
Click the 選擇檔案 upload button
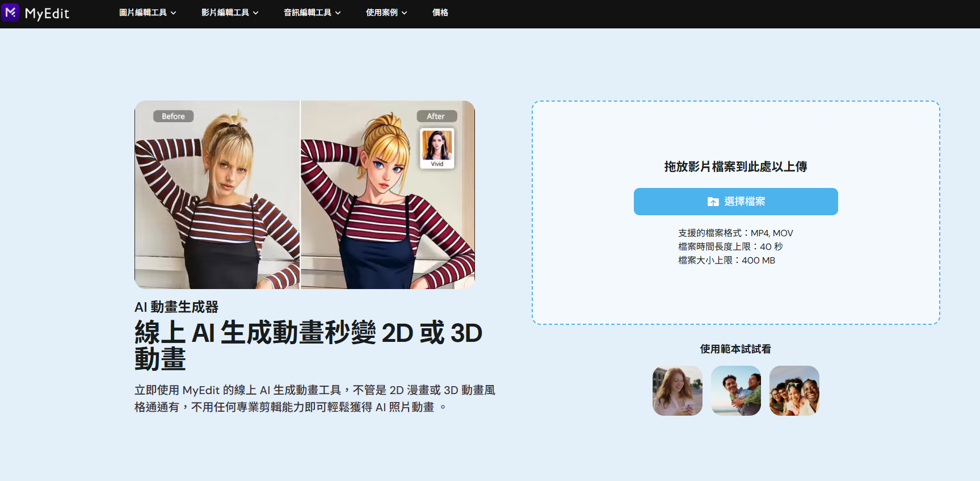point(735,202)
